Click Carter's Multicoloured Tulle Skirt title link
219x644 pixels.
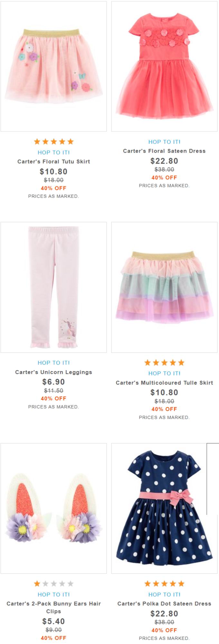point(164,383)
